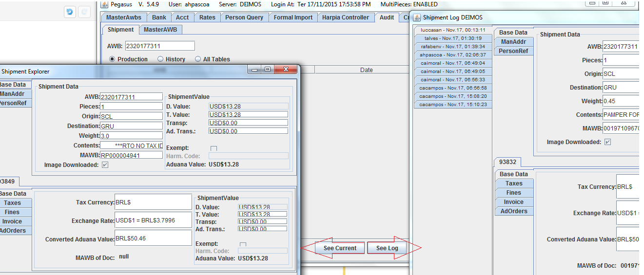Click the See Current button

(x=340, y=248)
